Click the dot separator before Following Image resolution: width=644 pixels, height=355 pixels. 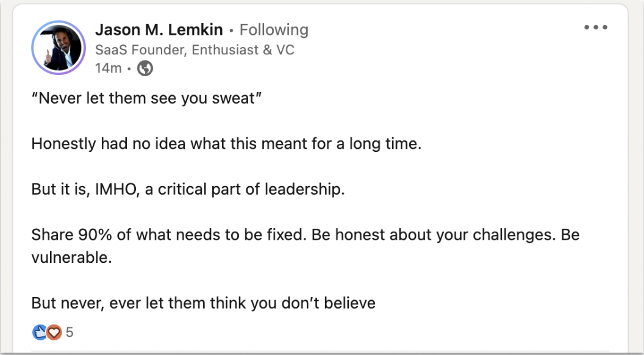[232, 30]
